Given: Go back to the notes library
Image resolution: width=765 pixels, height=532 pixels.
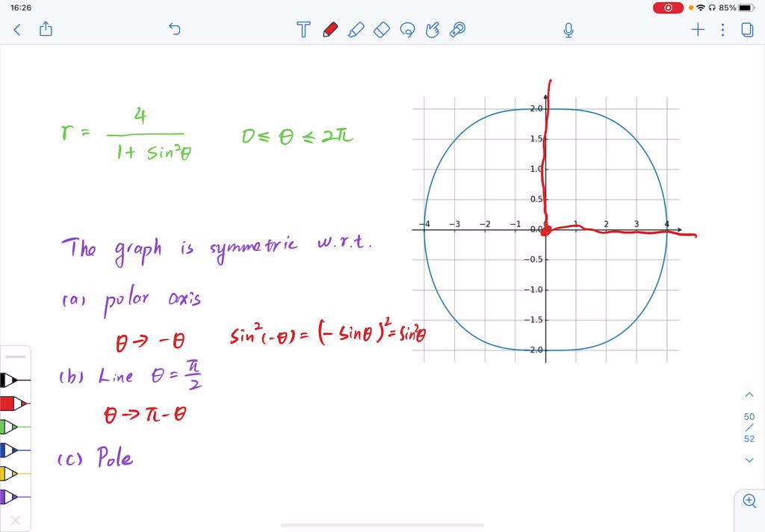Looking at the screenshot, I should [x=16, y=30].
